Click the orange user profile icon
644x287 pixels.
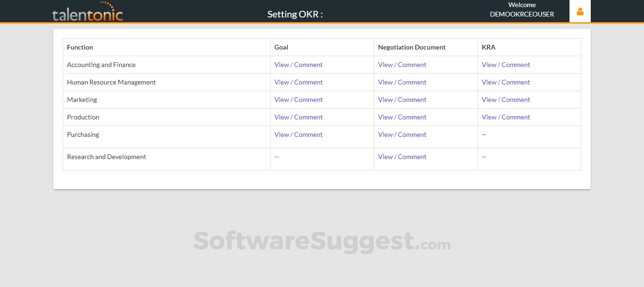[x=580, y=11]
